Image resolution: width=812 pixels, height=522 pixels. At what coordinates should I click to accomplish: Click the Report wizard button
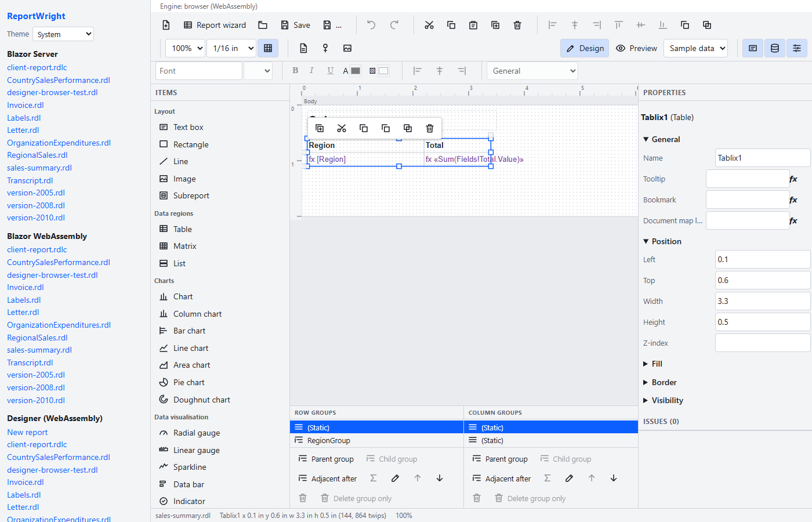pos(215,25)
